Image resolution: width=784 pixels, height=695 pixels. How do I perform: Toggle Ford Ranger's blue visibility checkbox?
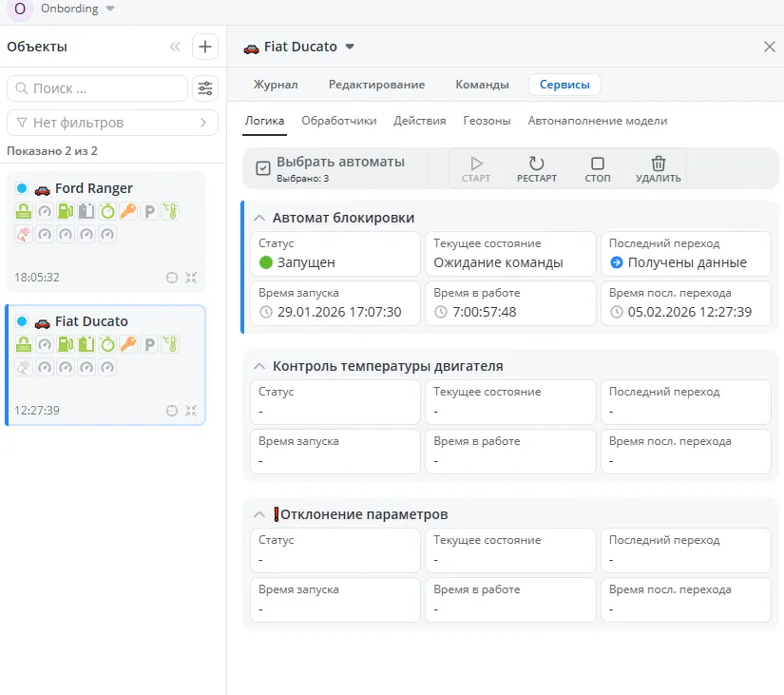pos(22,188)
